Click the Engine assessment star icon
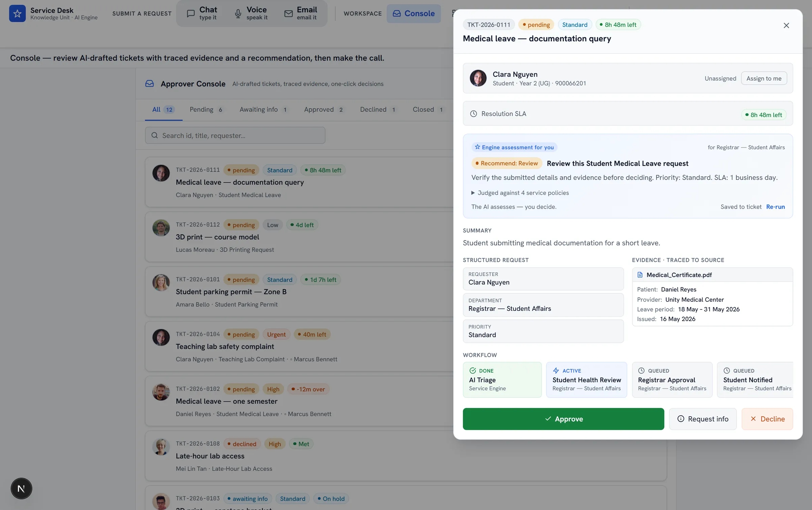The width and height of the screenshot is (812, 510). 477,147
